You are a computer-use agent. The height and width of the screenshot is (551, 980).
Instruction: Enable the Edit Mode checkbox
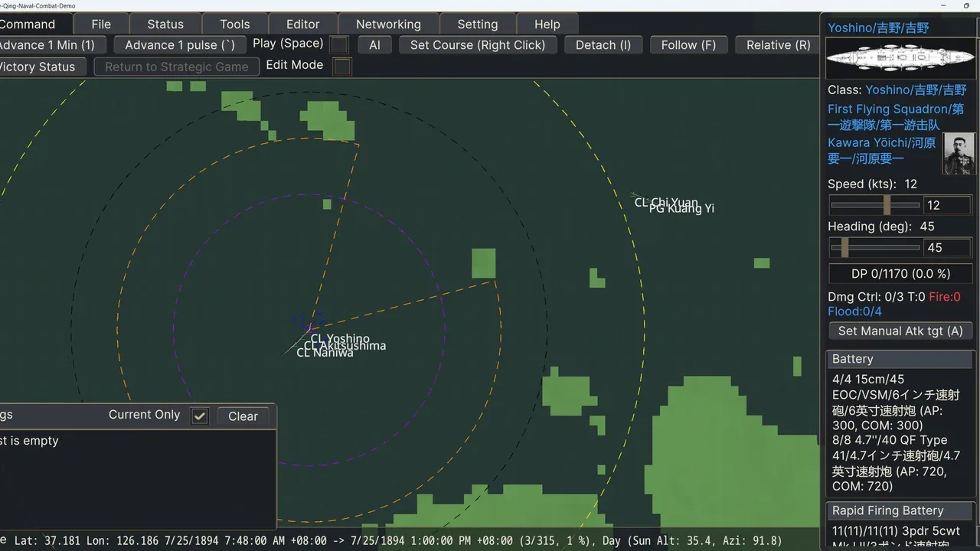[342, 67]
